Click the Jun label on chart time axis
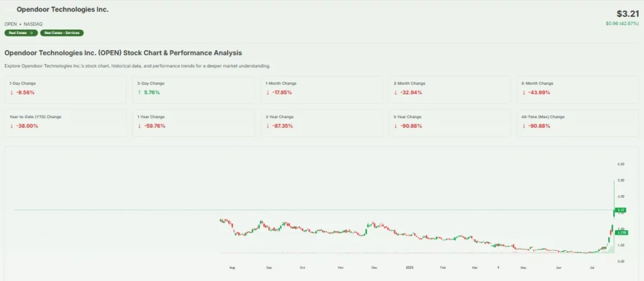 click(x=558, y=267)
